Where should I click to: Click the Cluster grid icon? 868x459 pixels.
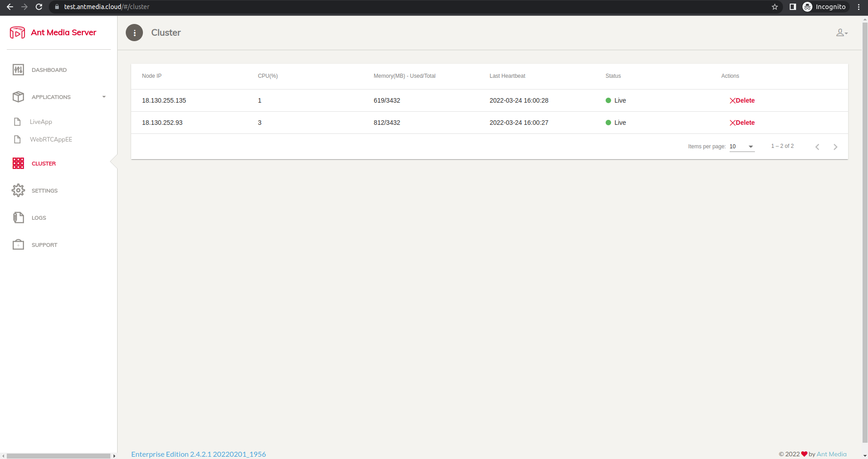pos(18,163)
